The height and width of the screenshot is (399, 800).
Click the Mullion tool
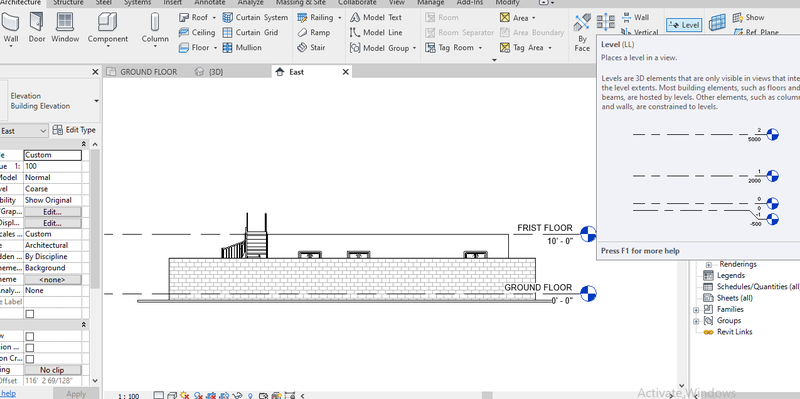[x=242, y=47]
